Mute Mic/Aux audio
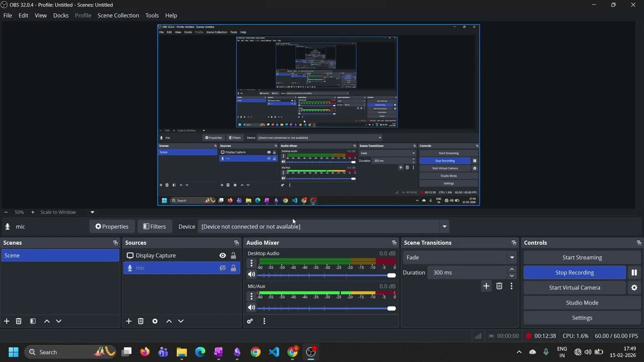Image resolution: width=644 pixels, height=362 pixels. (252, 308)
